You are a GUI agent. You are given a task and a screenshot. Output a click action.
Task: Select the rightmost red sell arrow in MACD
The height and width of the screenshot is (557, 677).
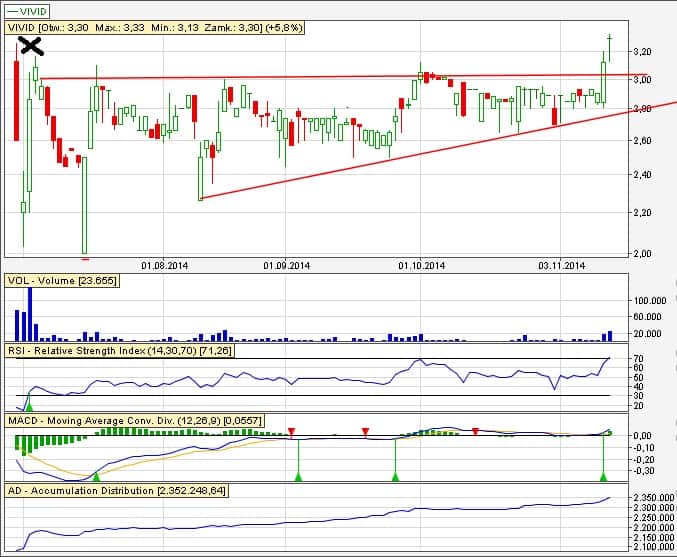pos(475,432)
